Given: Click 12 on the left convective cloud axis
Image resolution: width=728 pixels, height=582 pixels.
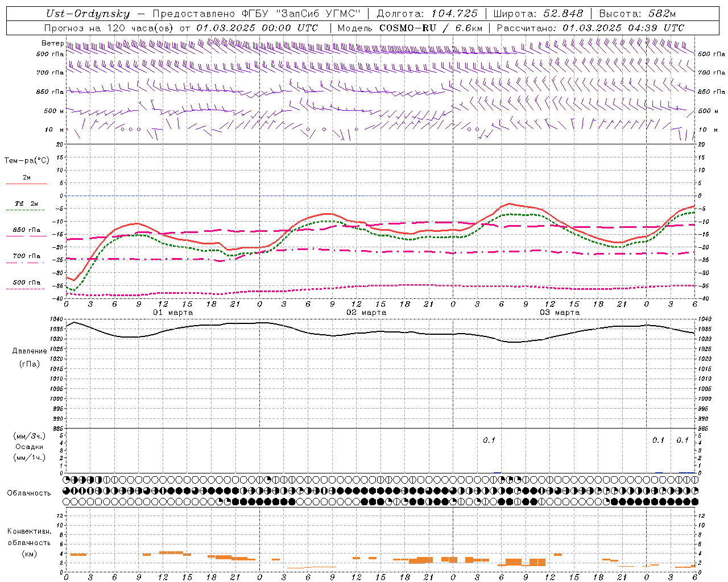Looking at the screenshot, I should click(60, 516).
